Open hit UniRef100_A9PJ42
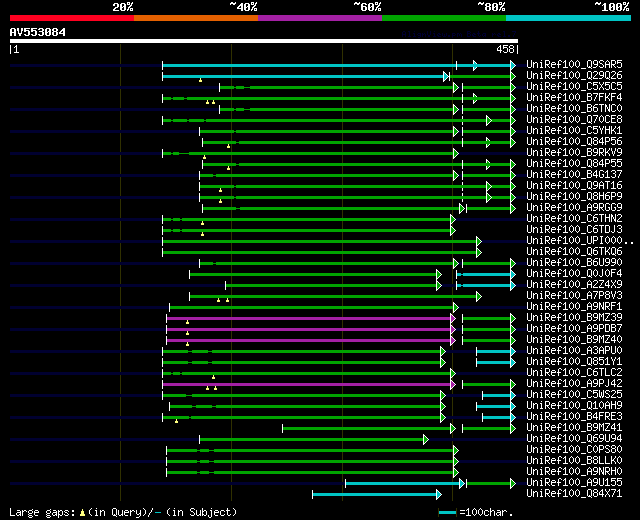Image resolution: width=640 pixels, height=520 pixels. 574,384
